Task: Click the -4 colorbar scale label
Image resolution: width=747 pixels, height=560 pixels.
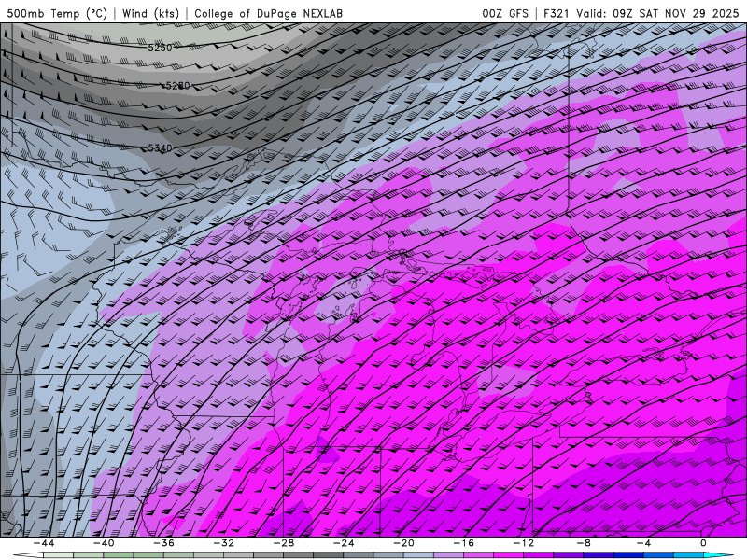Action: 644,543
